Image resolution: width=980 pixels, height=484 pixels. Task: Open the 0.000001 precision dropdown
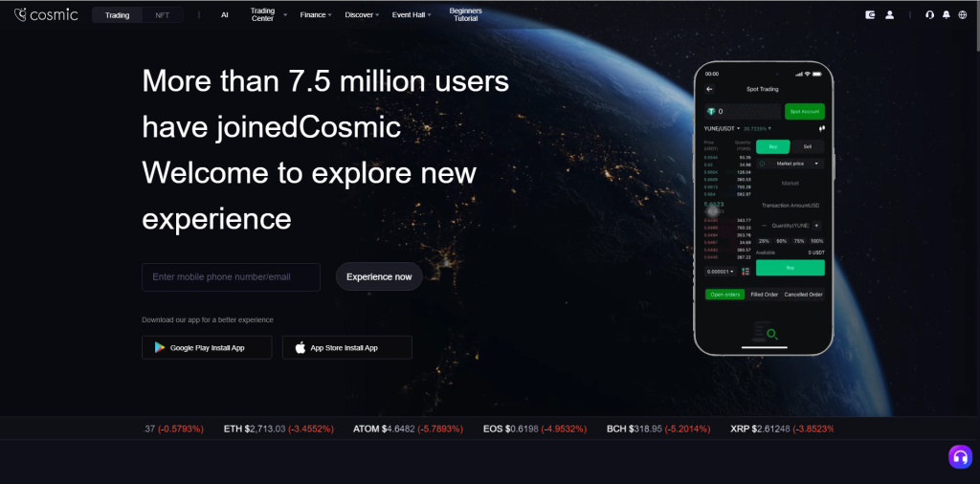tap(721, 272)
